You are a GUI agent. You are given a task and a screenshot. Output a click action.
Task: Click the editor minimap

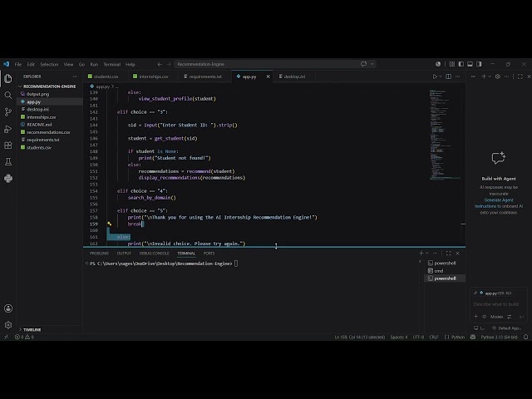[446, 135]
